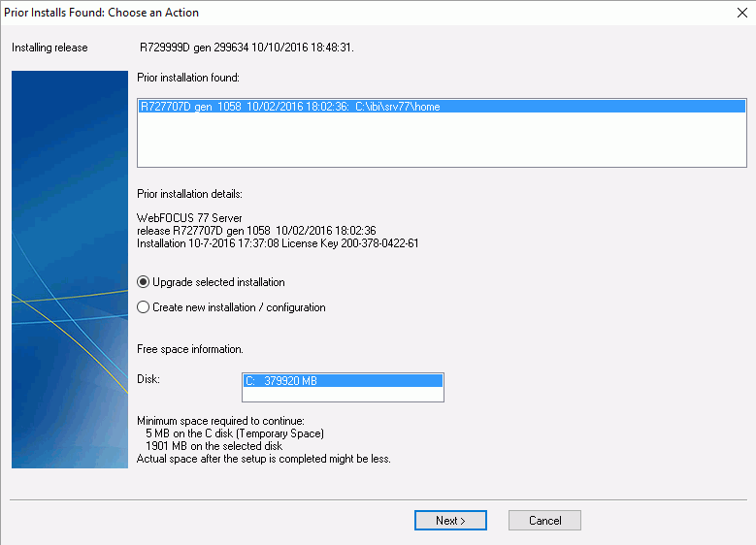756x545 pixels.
Task: Click '1901 MB on the selected disk' line
Action: click(x=214, y=446)
